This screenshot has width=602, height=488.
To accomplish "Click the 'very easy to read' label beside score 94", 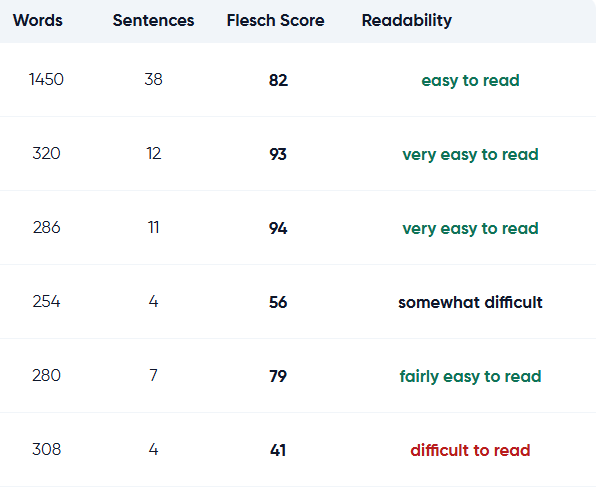I will click(470, 229).
